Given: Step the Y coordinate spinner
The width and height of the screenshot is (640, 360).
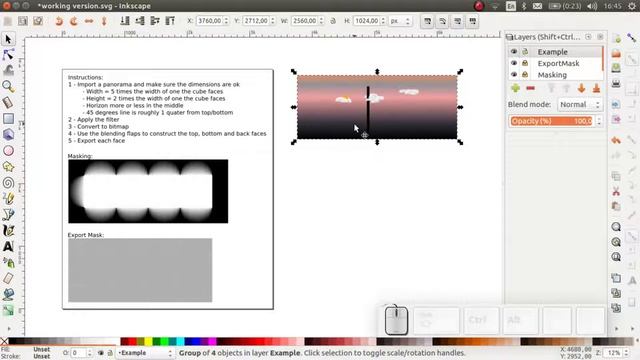Looking at the screenshot, I should (273, 21).
